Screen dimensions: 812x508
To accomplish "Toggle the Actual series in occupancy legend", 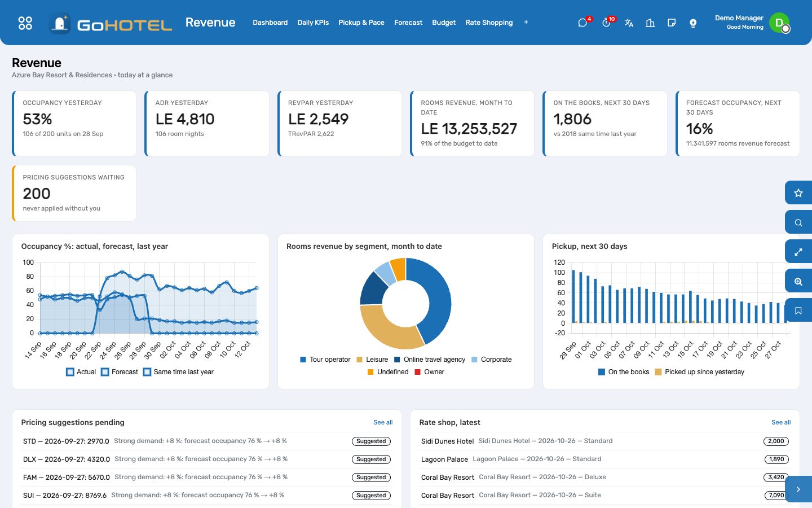I will coord(81,372).
